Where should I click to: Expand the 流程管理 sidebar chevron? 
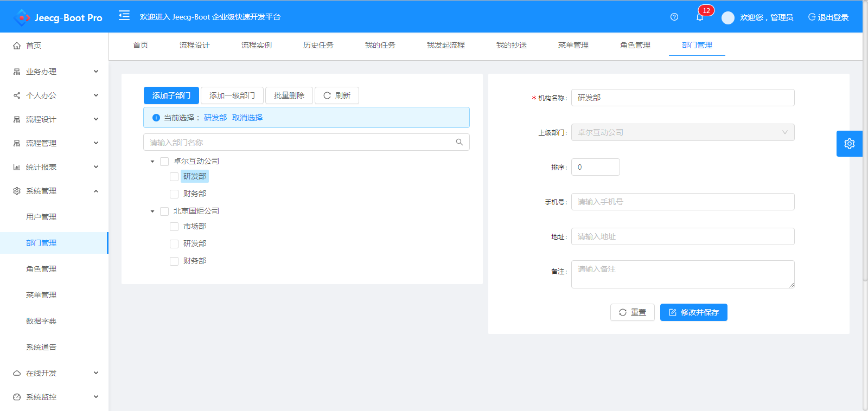[x=96, y=143]
